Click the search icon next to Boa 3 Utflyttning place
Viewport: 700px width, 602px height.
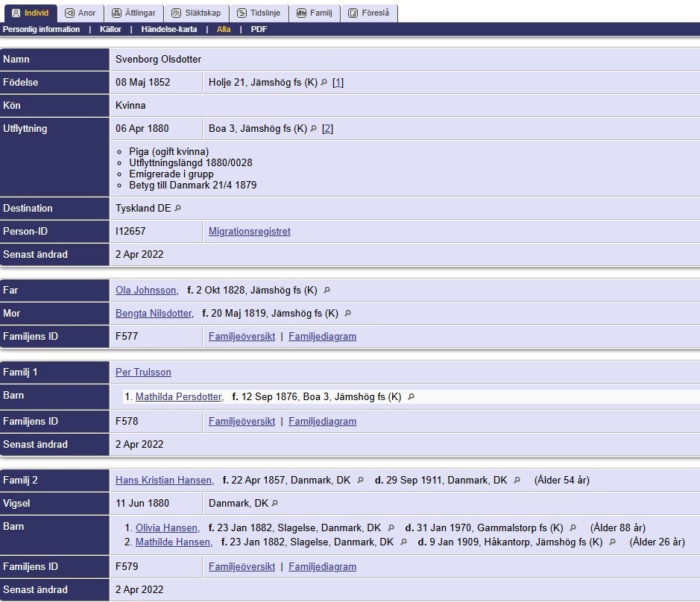[x=313, y=129]
